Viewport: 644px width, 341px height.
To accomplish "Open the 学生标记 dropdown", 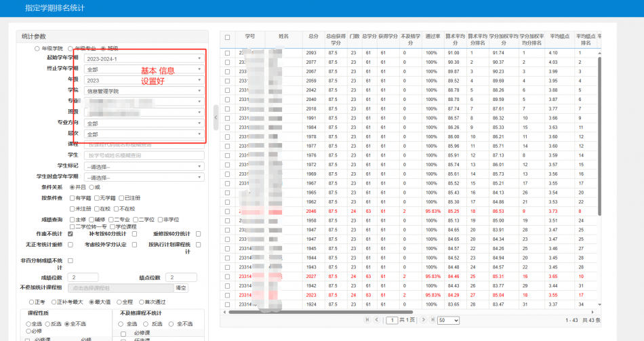I will tap(144, 166).
